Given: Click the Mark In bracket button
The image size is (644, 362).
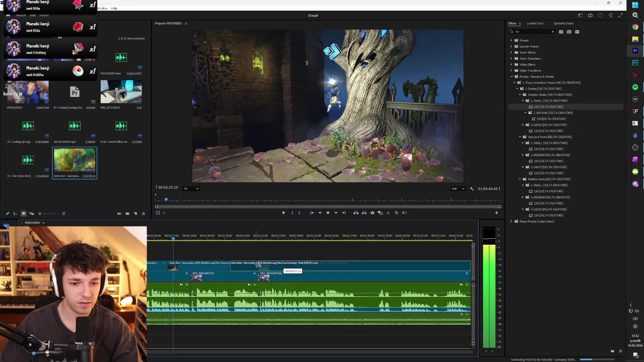Looking at the screenshot, I should [292, 213].
